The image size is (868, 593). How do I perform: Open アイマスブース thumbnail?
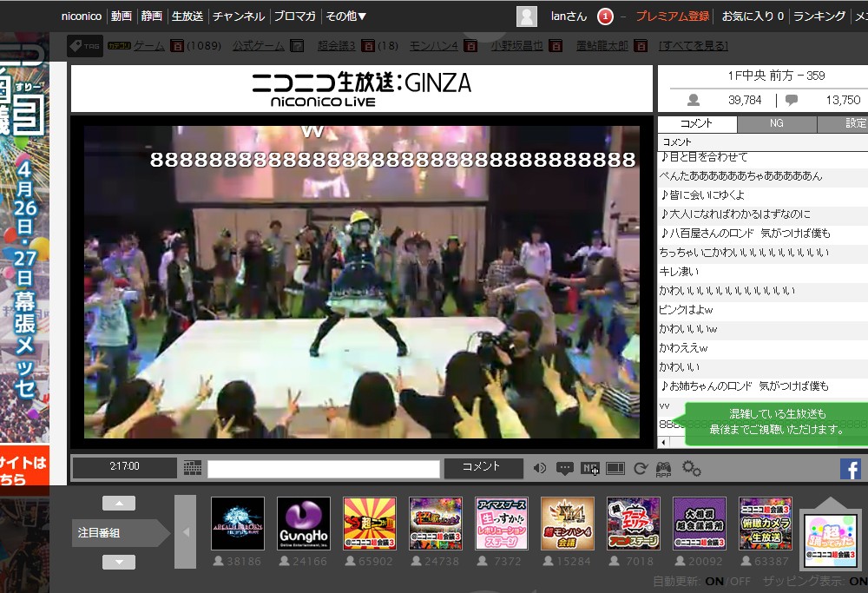[x=502, y=524]
